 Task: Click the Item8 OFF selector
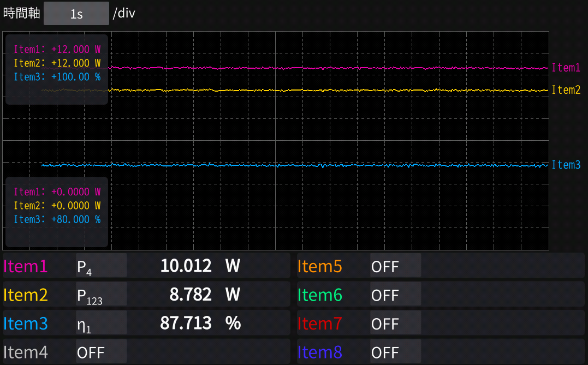pos(395,352)
